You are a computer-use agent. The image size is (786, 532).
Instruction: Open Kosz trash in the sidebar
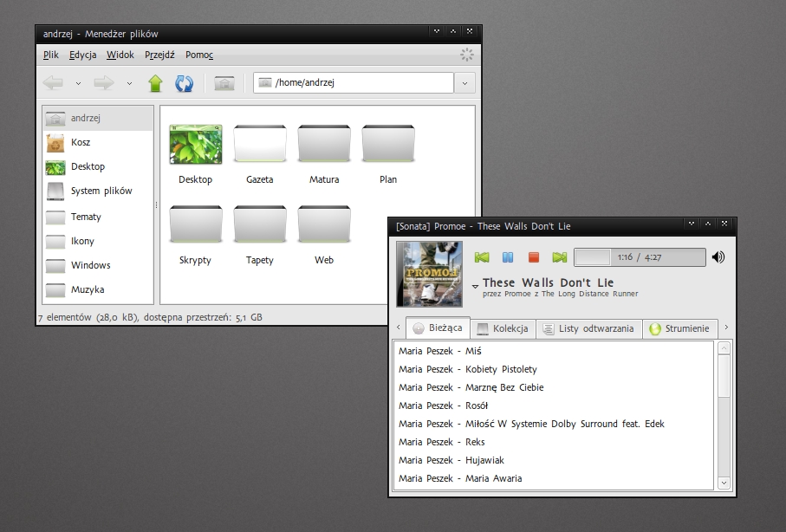coord(98,142)
